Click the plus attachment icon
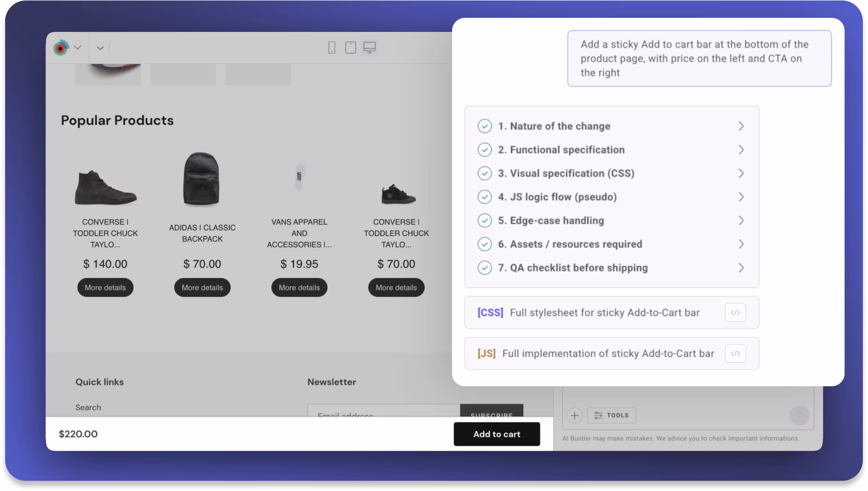 click(x=574, y=415)
